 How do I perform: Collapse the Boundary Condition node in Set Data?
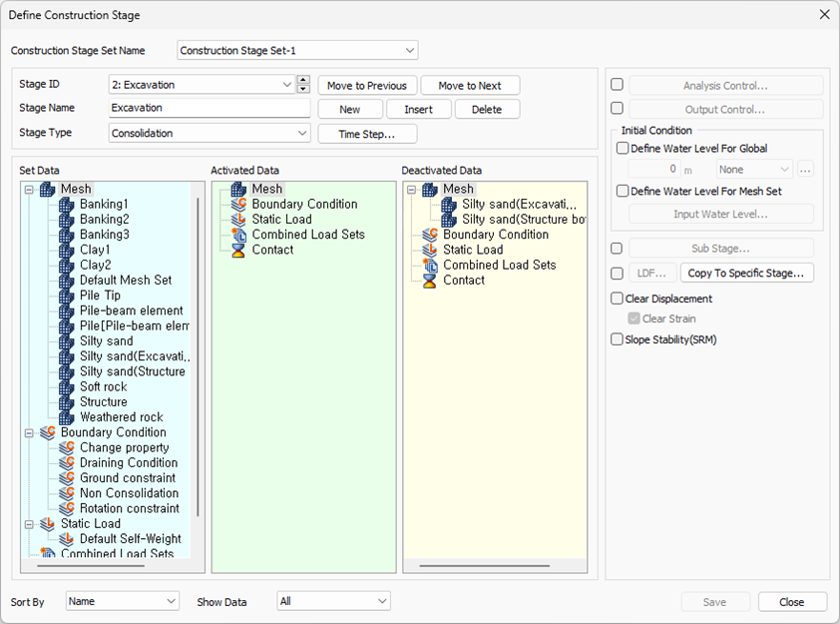tap(30, 432)
